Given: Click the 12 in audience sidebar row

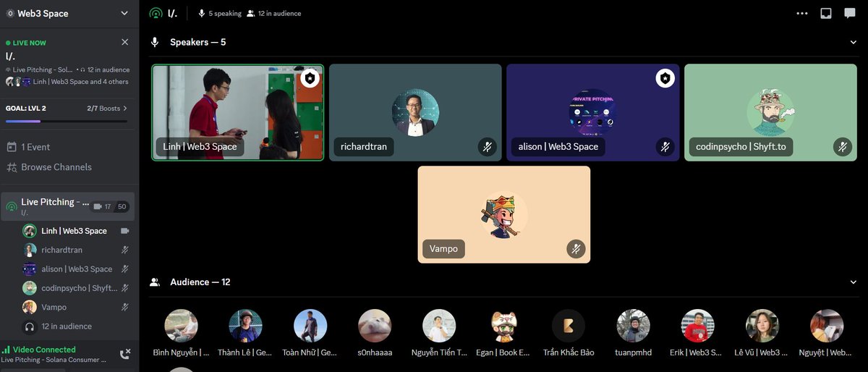Looking at the screenshot, I should click(67, 326).
